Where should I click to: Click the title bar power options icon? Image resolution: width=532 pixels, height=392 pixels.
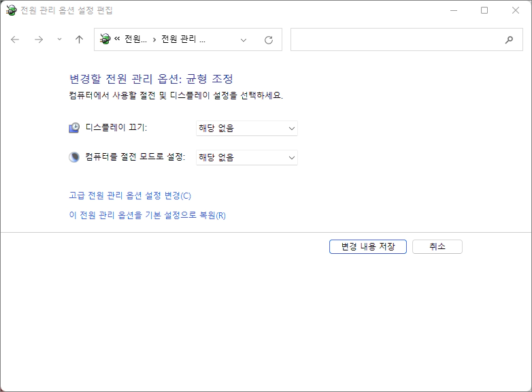11,10
